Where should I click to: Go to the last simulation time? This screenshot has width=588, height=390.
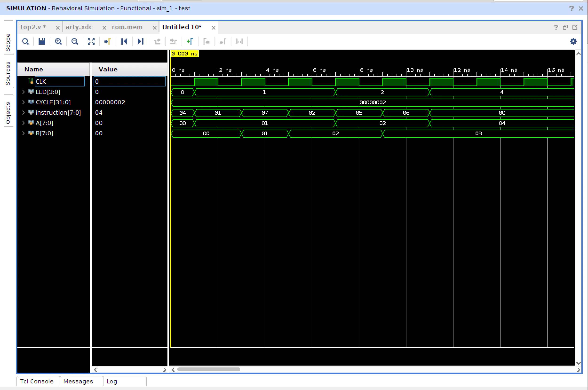140,41
